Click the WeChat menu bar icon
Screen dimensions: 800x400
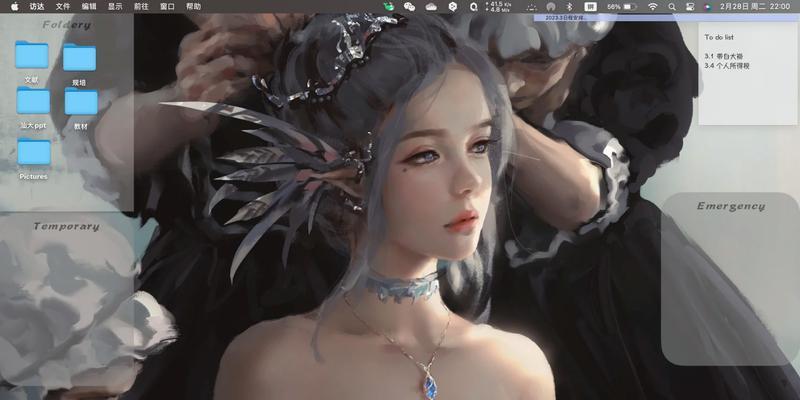click(x=409, y=7)
